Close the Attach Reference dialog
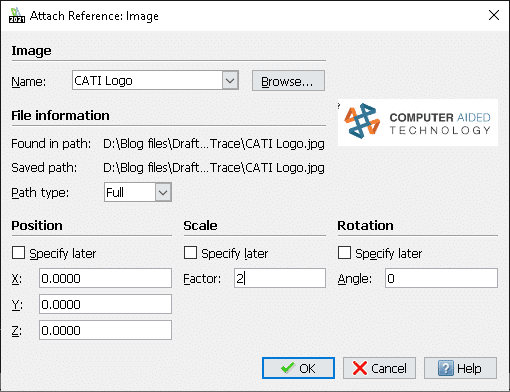 (x=494, y=15)
